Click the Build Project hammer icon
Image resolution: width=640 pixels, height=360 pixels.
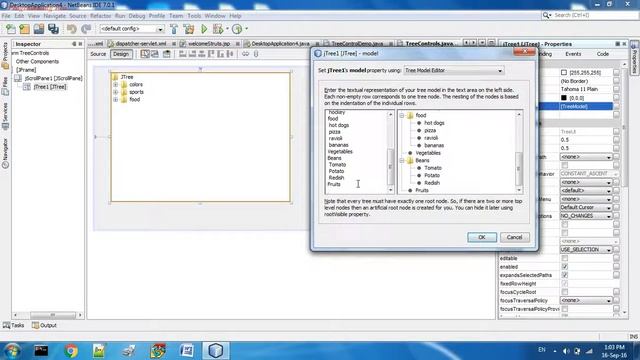(174, 29)
